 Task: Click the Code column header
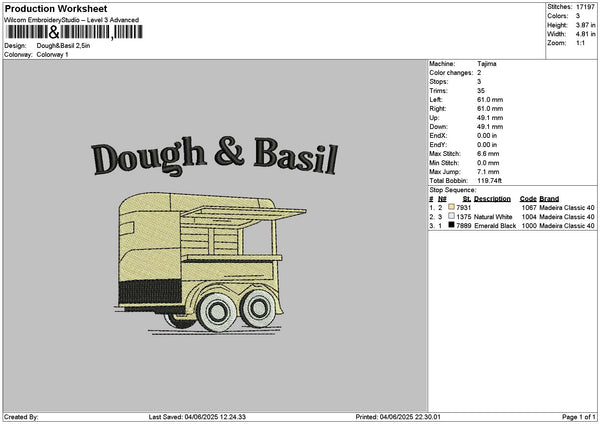pos(528,198)
